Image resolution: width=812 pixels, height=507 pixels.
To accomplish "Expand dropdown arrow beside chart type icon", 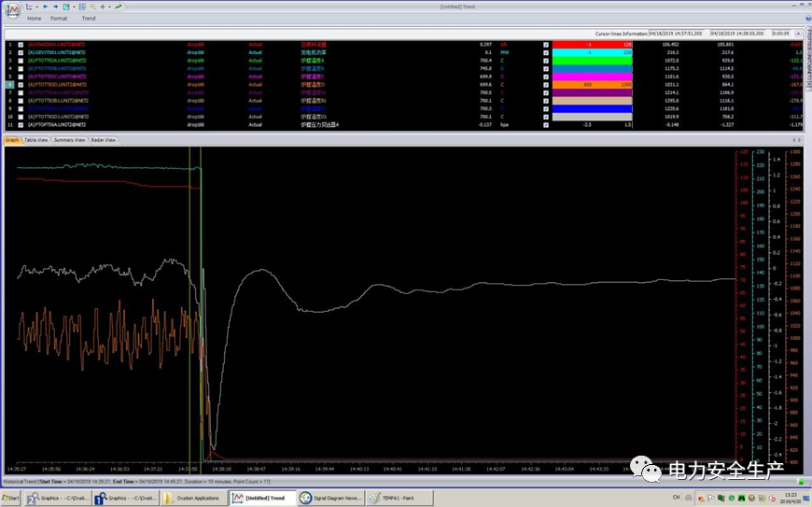I will click(37, 7).
